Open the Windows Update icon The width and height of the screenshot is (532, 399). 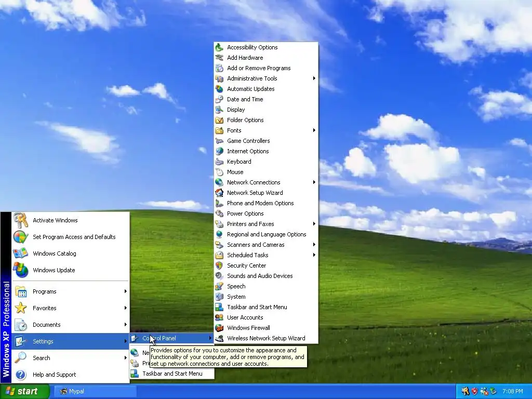coord(21,270)
